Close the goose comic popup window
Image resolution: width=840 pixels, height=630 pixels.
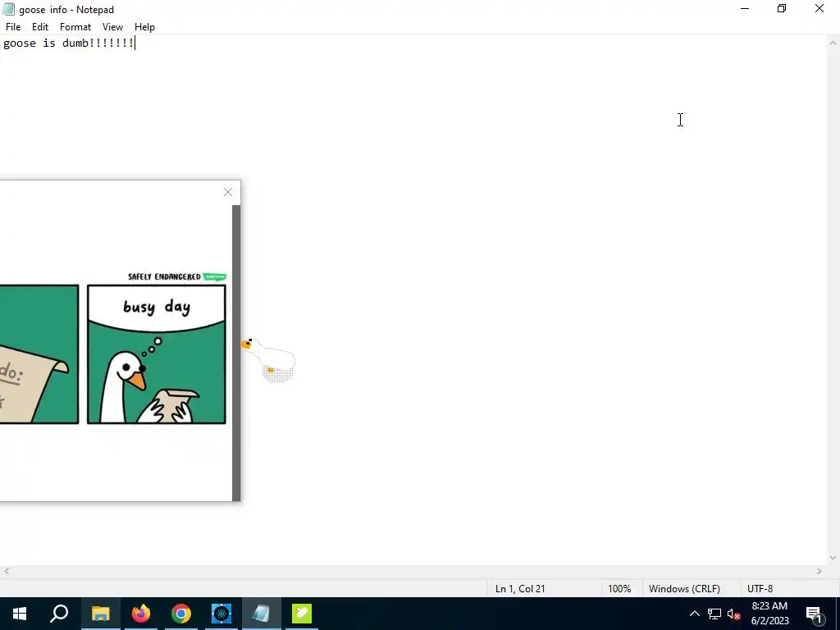(x=228, y=192)
